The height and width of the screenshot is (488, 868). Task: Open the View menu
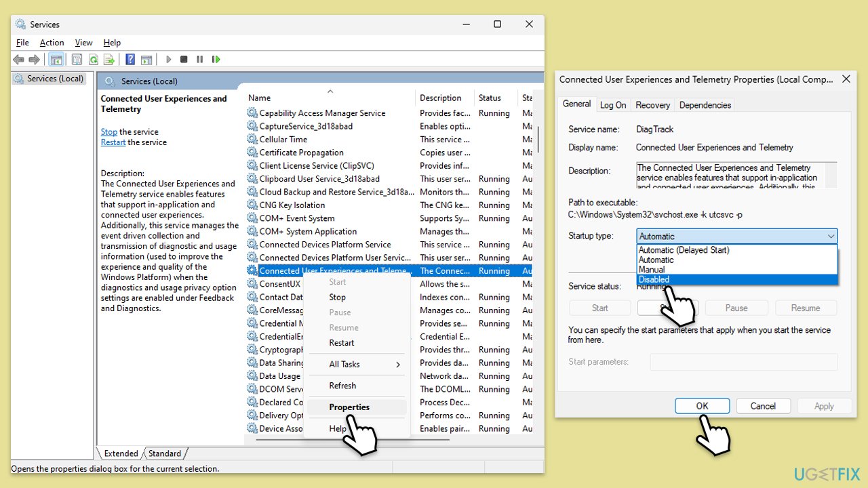point(83,43)
